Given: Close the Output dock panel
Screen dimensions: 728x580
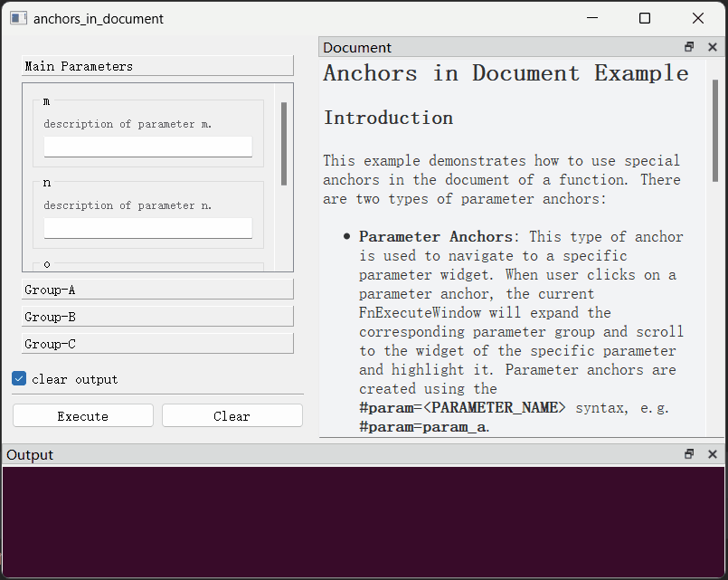Looking at the screenshot, I should pyautogui.click(x=712, y=454).
